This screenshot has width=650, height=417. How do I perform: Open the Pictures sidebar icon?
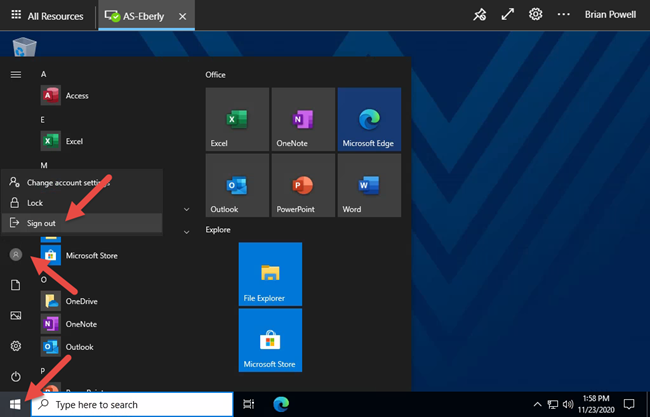coord(16,315)
